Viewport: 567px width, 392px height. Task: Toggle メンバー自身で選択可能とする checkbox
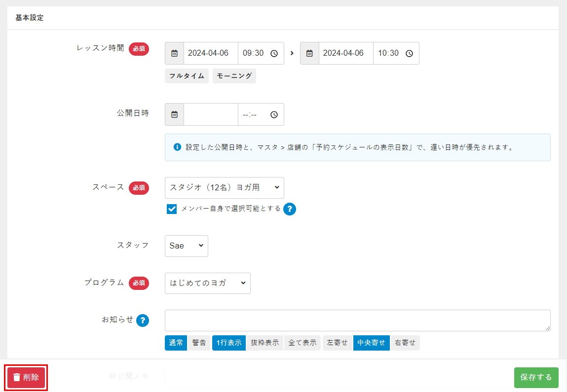click(x=172, y=209)
